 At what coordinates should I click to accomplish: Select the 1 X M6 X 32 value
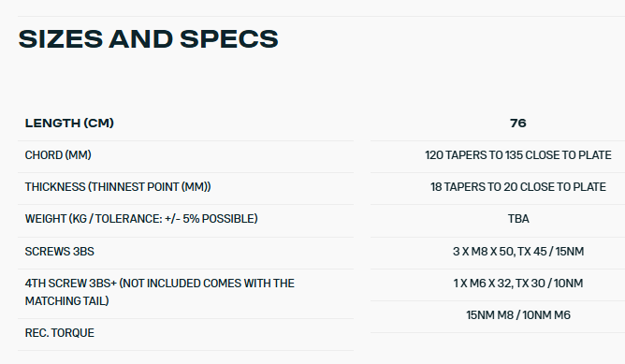click(x=518, y=284)
